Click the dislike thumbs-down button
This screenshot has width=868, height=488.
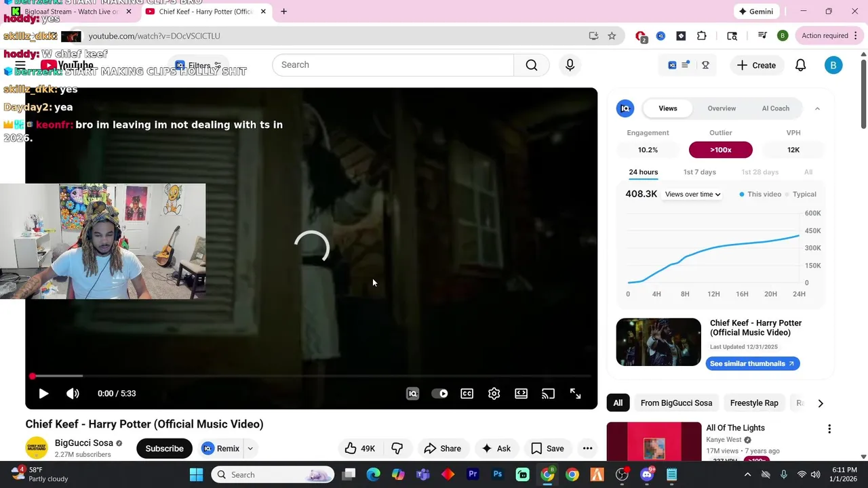coord(397,448)
